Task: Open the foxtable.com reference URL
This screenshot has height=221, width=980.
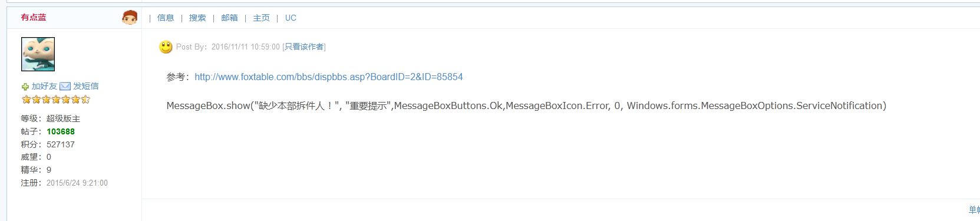Action: [329, 77]
